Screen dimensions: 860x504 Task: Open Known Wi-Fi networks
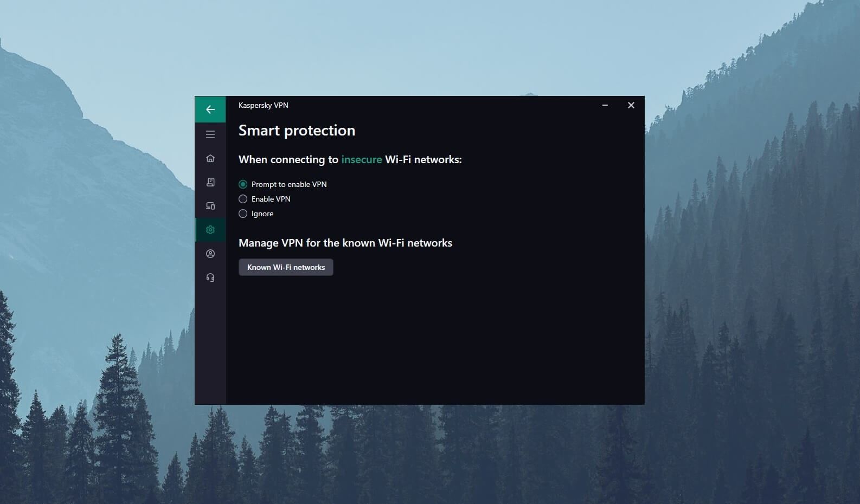coord(286,267)
